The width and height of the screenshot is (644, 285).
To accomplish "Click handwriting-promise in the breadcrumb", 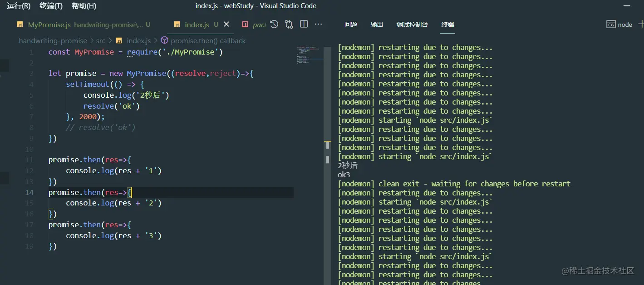I will pyautogui.click(x=53, y=40).
